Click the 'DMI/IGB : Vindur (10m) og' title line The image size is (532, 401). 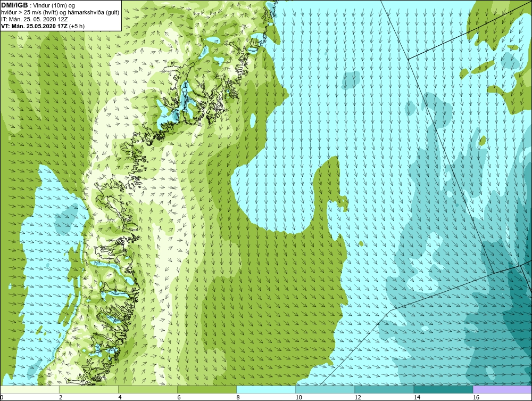pyautogui.click(x=38, y=5)
